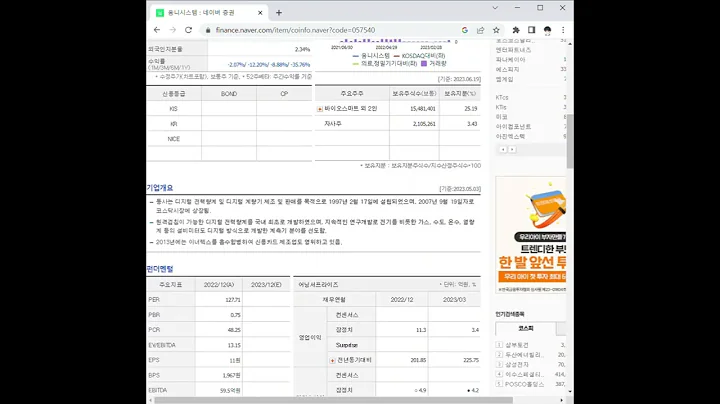Viewport: 720px width, 404px height.
Task: Click the PCR value 48.25
Action: [x=234, y=330]
